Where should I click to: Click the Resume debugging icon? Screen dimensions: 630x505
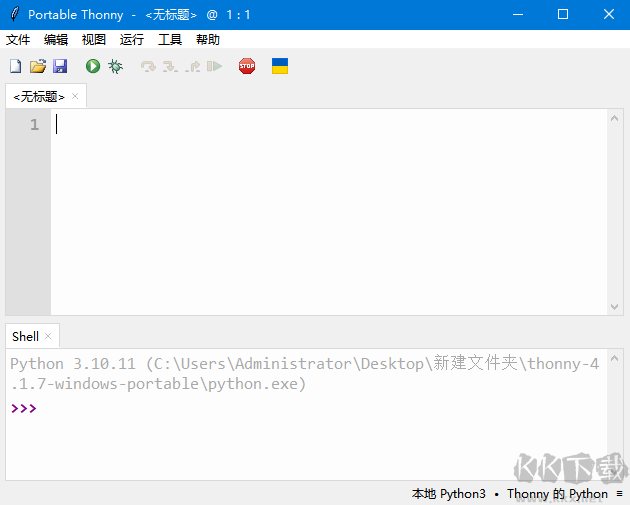point(214,66)
